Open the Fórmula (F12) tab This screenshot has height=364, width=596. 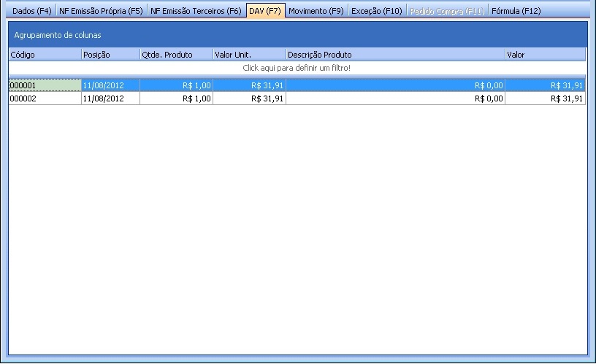click(x=516, y=11)
